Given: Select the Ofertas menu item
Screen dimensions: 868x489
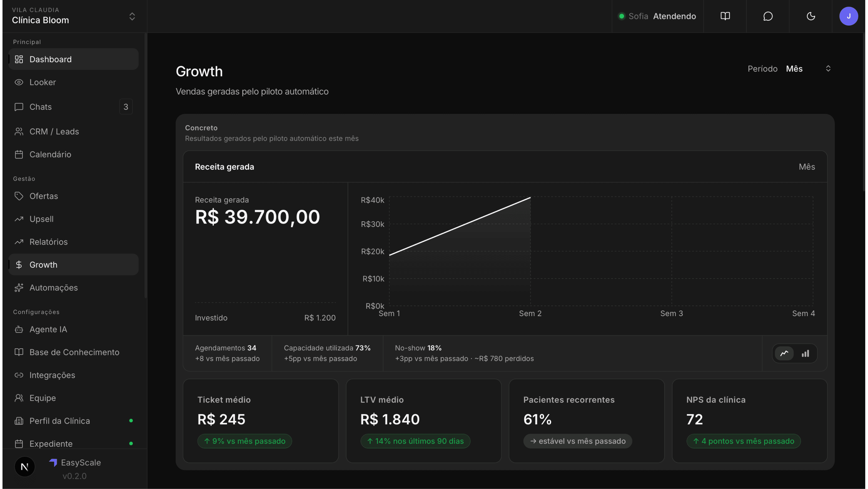Looking at the screenshot, I should (73, 196).
